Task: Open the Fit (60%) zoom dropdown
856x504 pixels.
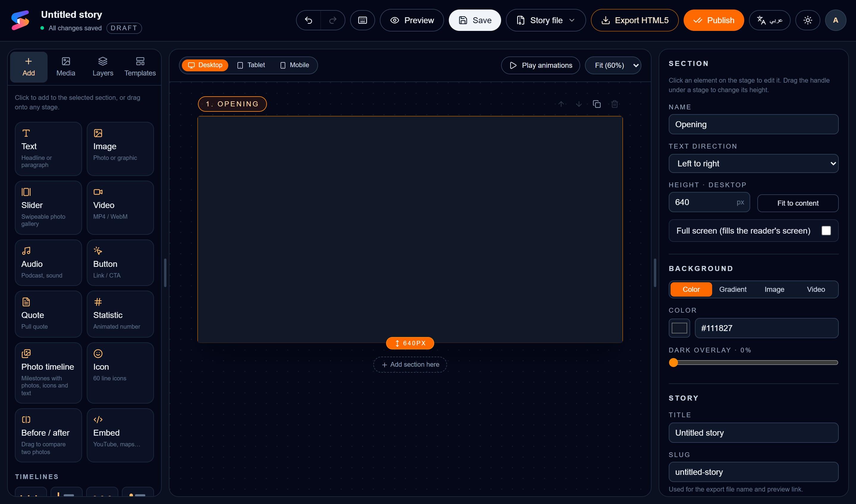Action: tap(613, 65)
